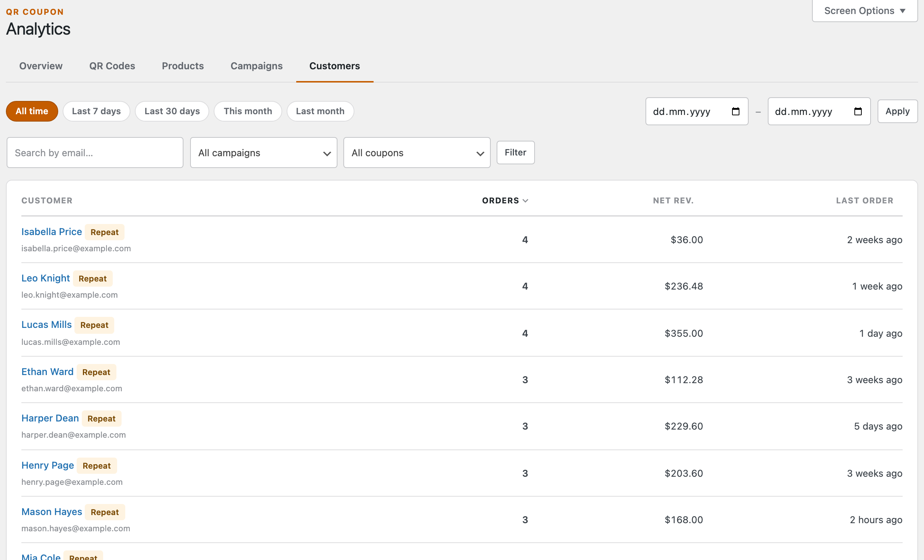Click the $203.60 net revenue value
The height and width of the screenshot is (560, 924).
click(684, 474)
